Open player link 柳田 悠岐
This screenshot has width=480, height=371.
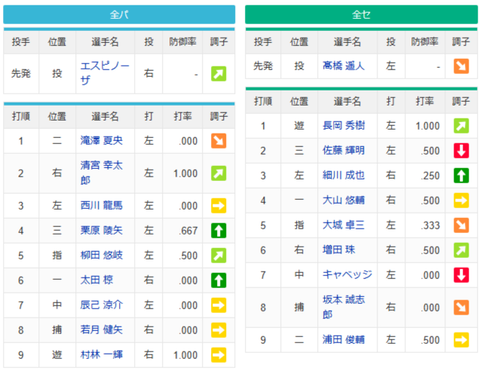coord(101,255)
